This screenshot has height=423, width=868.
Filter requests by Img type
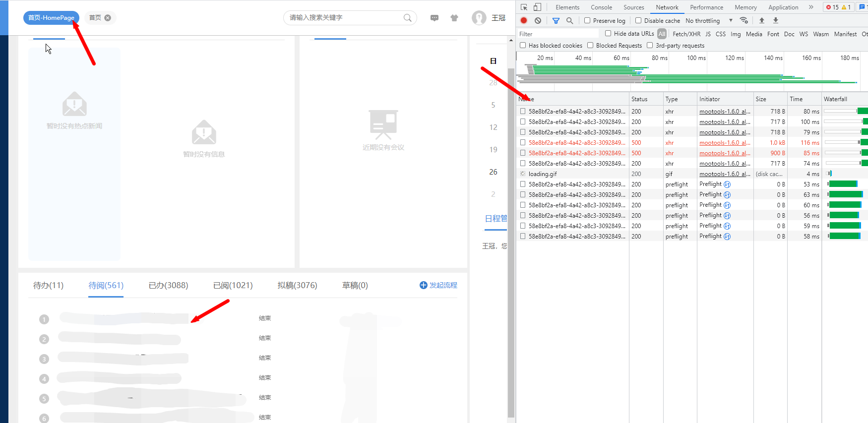tap(736, 34)
